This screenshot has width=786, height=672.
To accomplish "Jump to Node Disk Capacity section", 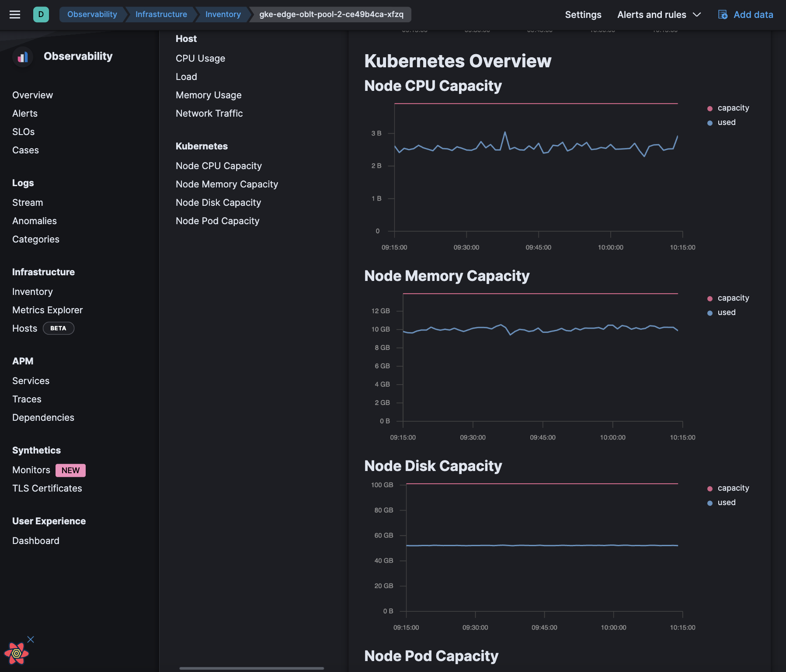I will tap(218, 202).
